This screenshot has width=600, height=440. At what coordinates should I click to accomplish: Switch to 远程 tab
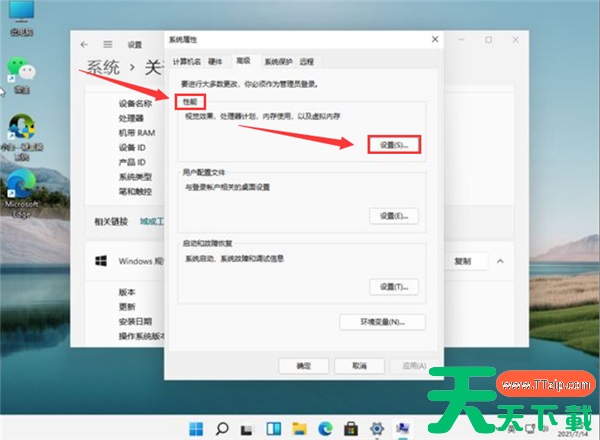pos(307,62)
